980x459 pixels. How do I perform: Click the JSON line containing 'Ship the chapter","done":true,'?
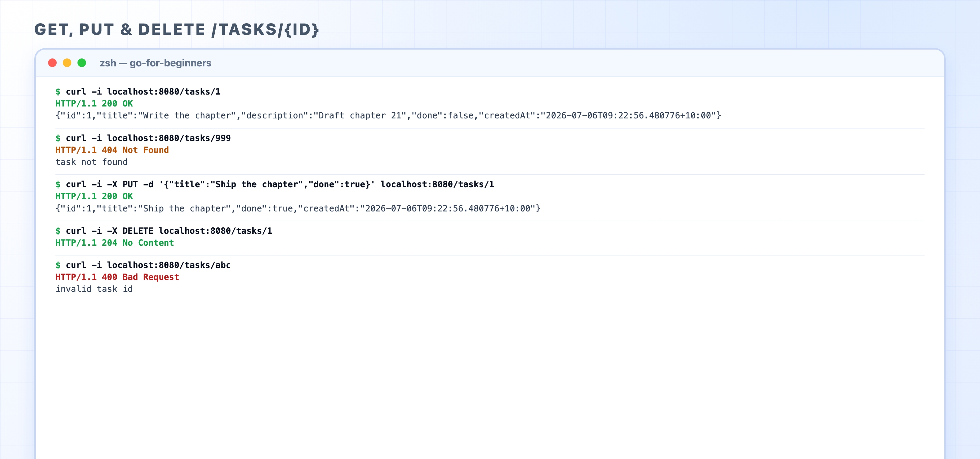298,208
